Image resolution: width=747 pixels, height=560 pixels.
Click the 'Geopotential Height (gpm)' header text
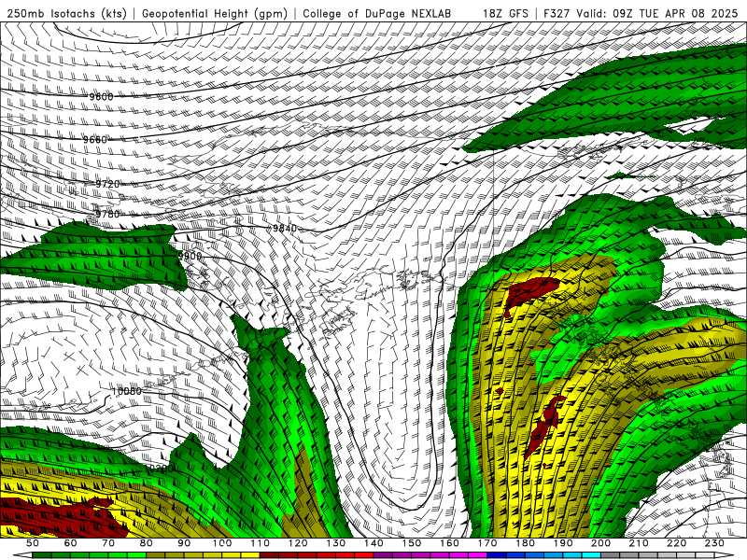tap(215, 13)
